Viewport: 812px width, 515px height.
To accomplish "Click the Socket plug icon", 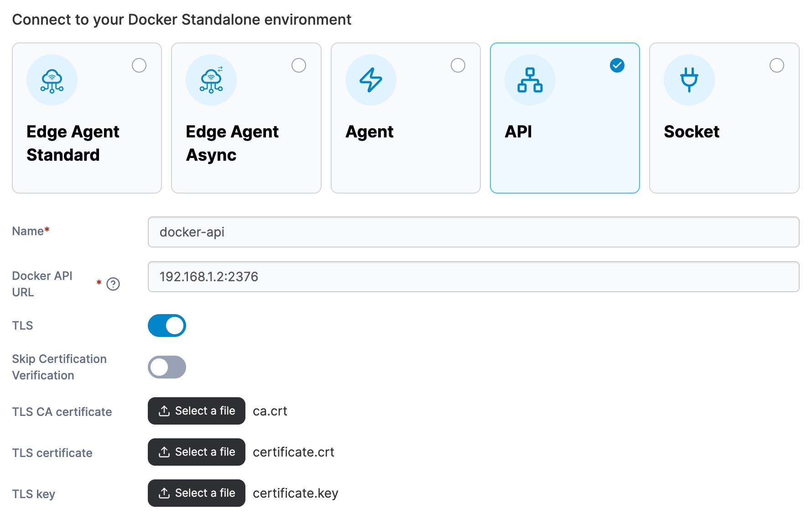I will tap(689, 80).
